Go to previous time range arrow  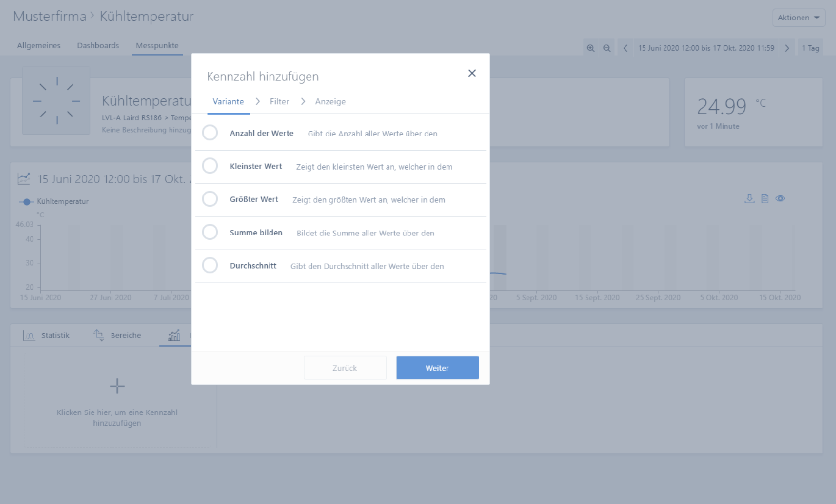pos(625,48)
